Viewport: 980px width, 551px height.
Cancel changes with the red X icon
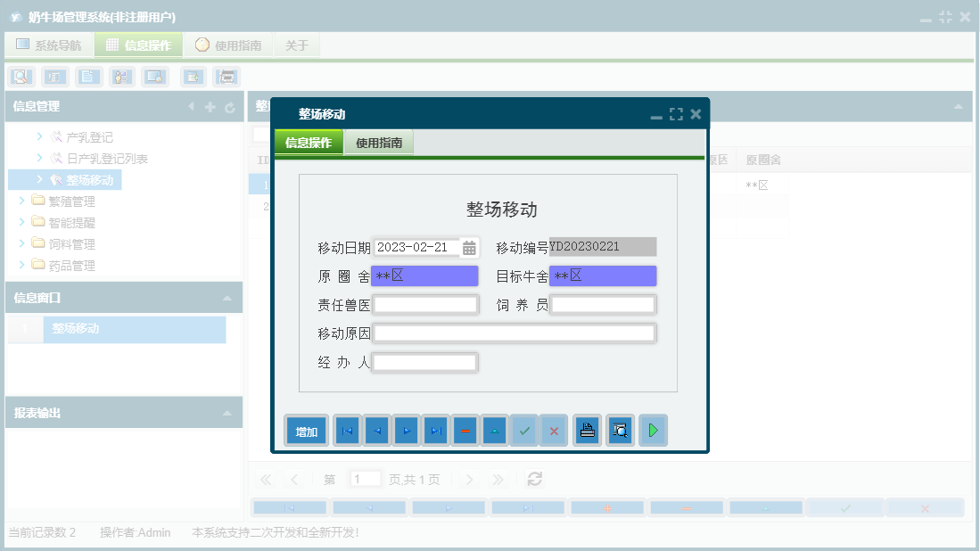click(x=554, y=430)
